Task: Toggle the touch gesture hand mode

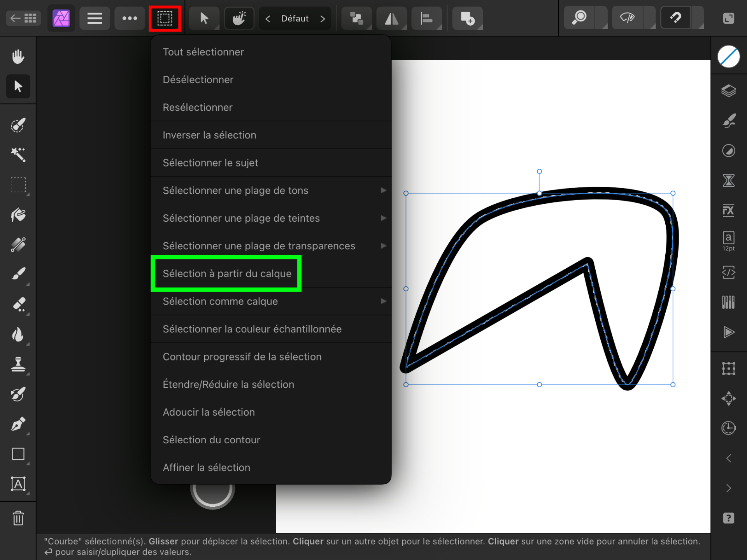Action: 239,18
